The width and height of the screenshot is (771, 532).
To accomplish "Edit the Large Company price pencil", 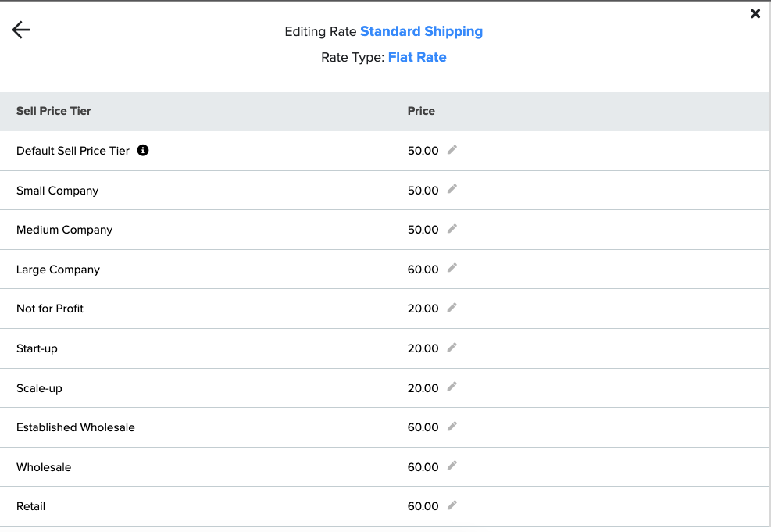I will 452,268.
